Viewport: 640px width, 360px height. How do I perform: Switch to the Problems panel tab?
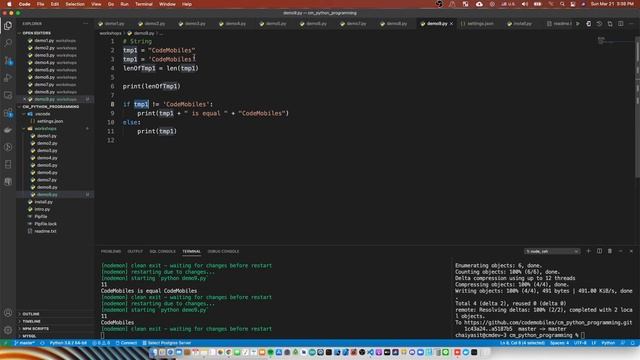[111, 251]
